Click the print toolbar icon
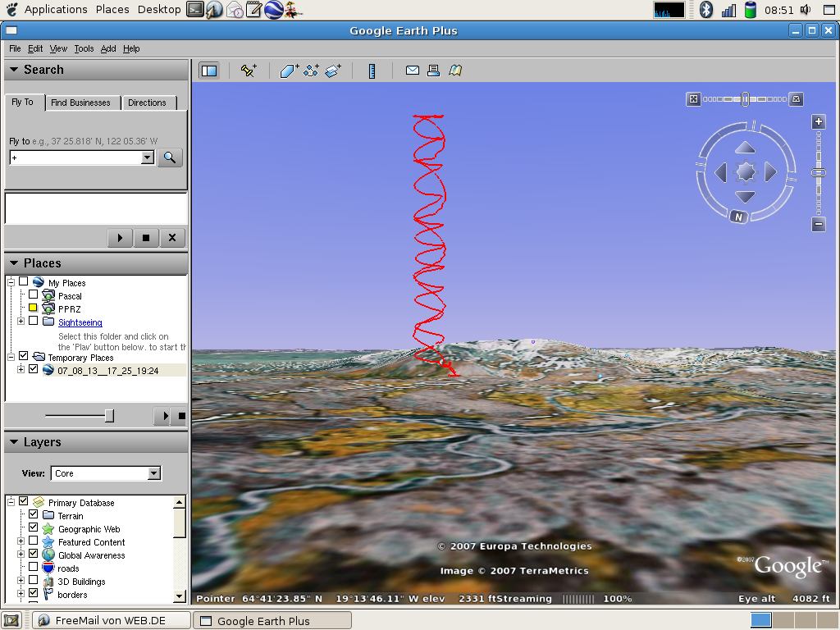This screenshot has height=630, width=840. (x=433, y=71)
